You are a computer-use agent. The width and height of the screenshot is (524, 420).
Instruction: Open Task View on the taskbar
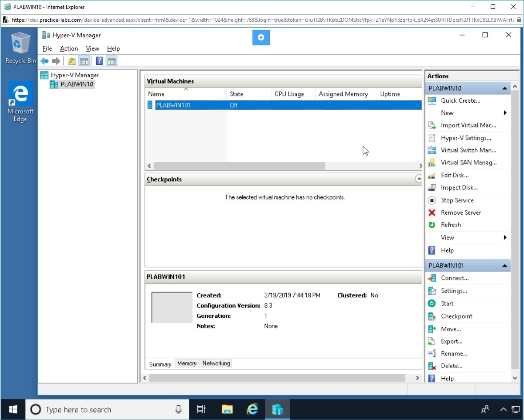click(x=201, y=409)
